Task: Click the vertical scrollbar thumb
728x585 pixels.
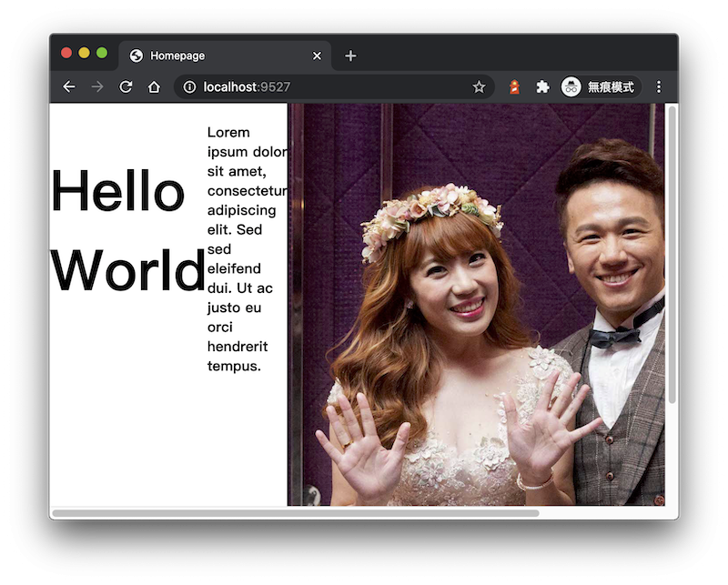Action: [x=672, y=255]
